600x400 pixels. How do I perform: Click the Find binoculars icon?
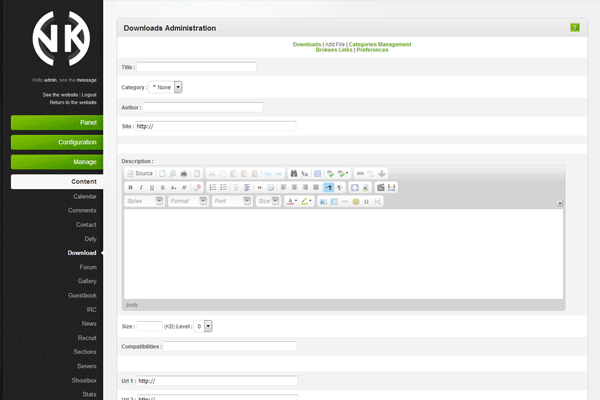(x=294, y=173)
